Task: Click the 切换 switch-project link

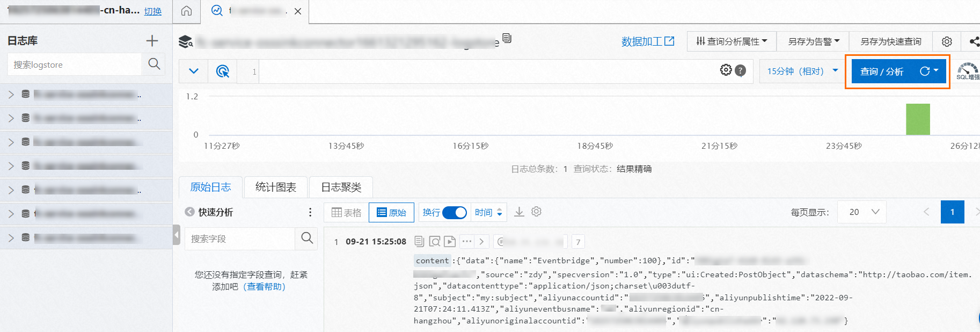Action: tap(153, 11)
